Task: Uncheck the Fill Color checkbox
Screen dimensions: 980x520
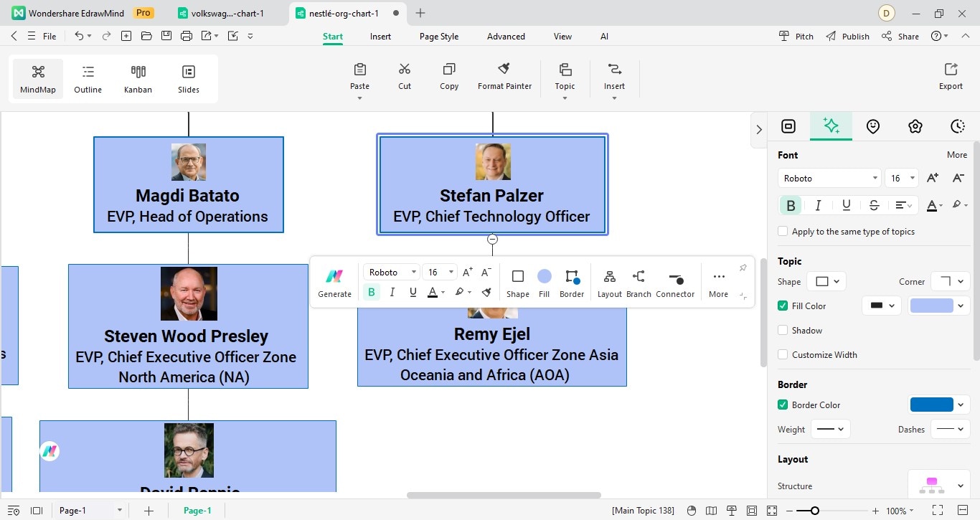Action: click(783, 306)
